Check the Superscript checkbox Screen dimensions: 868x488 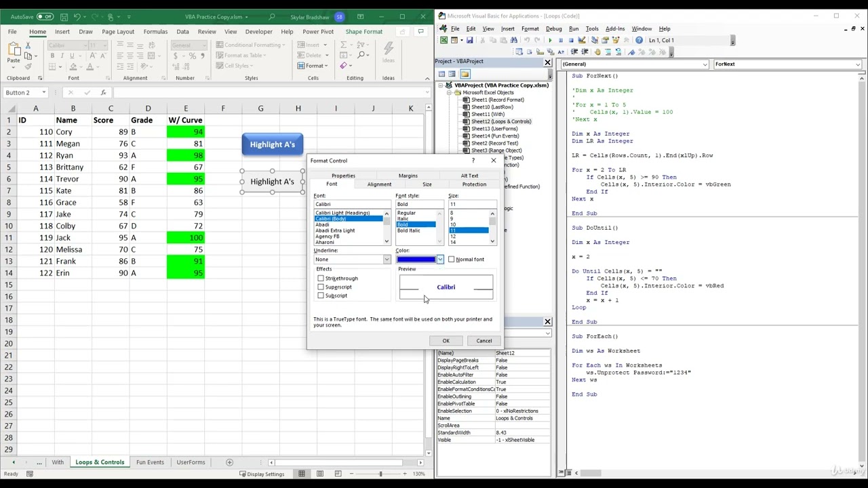click(321, 287)
